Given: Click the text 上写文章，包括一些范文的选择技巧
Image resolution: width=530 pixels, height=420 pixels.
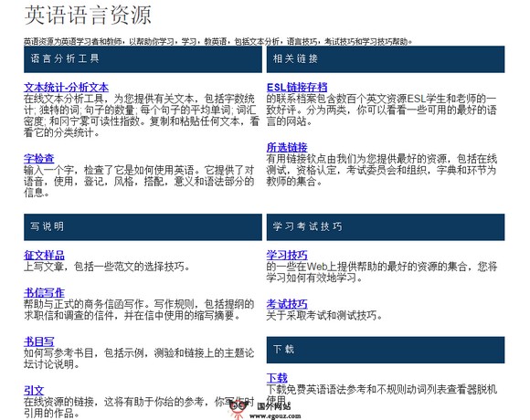Looking at the screenshot, I should point(107,267).
